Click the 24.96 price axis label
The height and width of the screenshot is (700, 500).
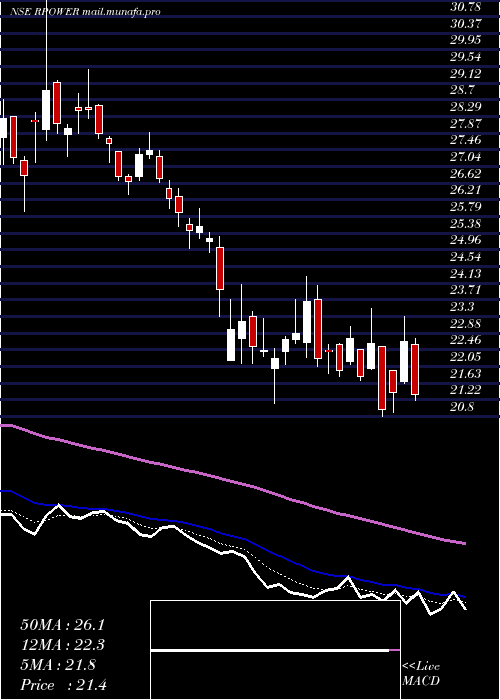coord(466,240)
